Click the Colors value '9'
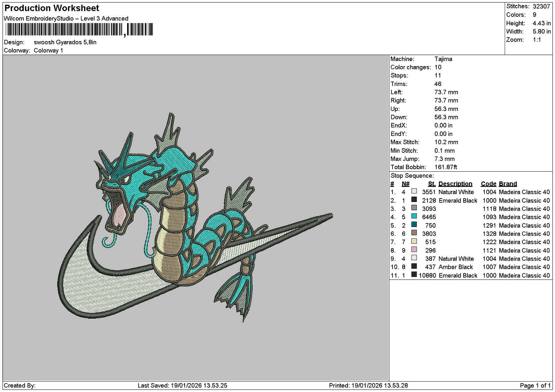This screenshot has width=555, height=392. [535, 15]
